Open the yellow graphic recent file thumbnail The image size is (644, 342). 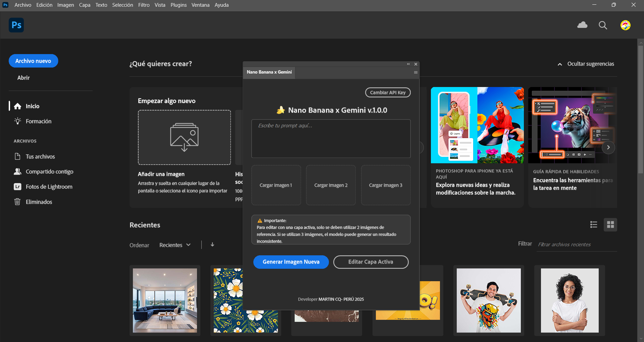tap(430, 300)
